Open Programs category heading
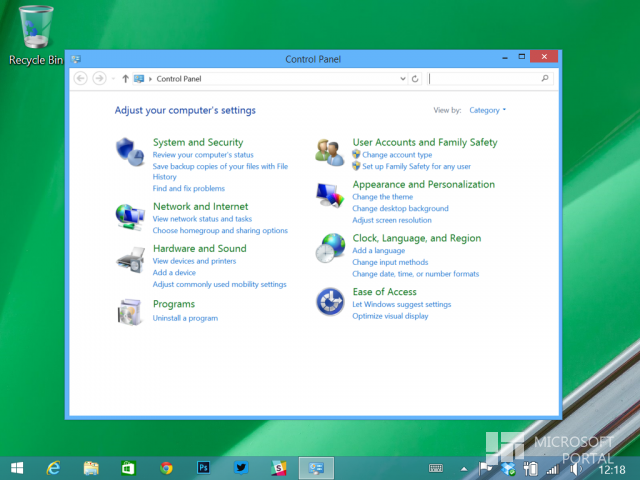This screenshot has height=480, width=640. tap(174, 304)
